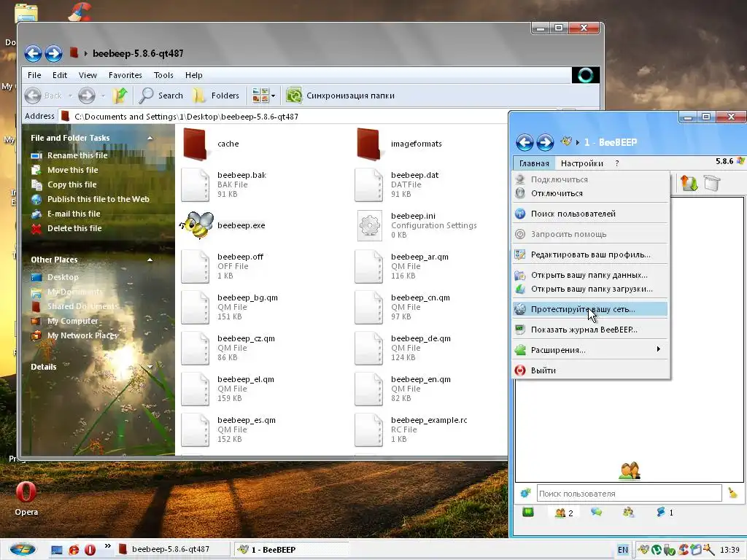Click the gear icon left of user search

[x=525, y=494]
